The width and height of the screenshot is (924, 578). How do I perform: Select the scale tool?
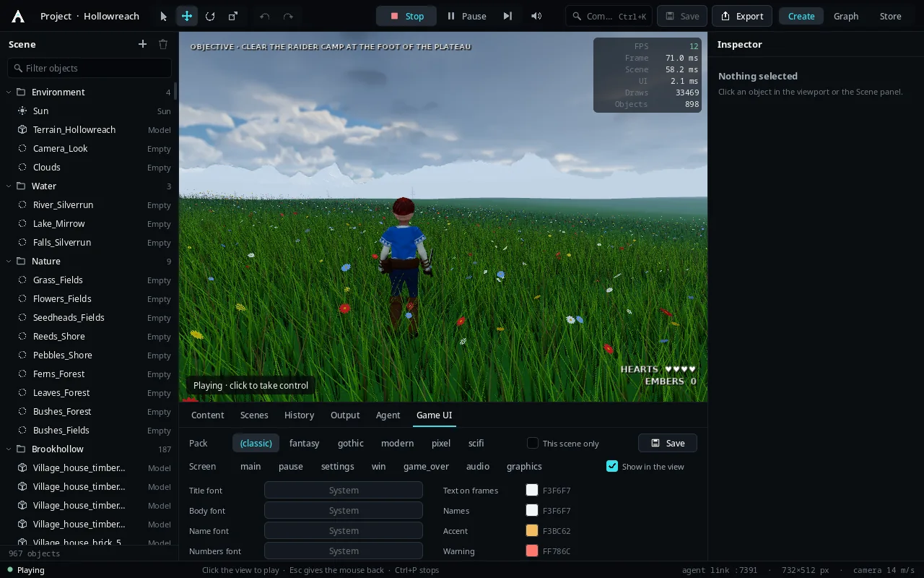coord(233,16)
